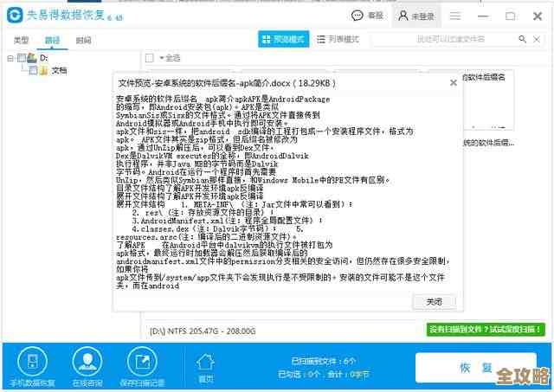Open 手机数据恢复 phone recovery icon
The width and height of the screenshot is (554, 392).
[x=32, y=362]
